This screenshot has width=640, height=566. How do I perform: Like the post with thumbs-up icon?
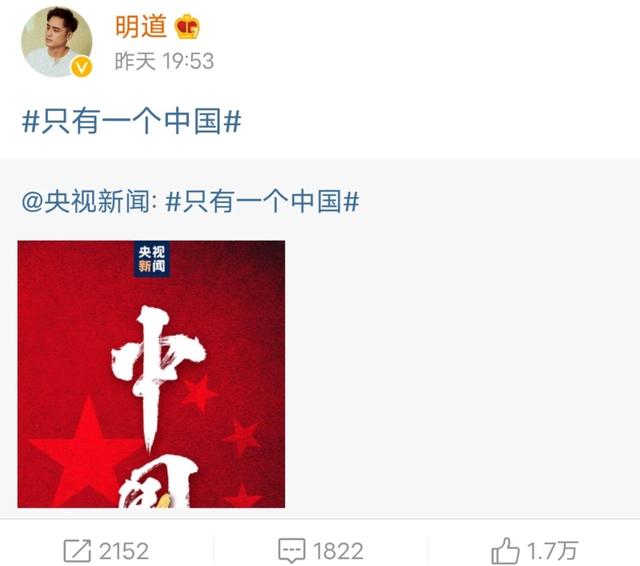point(505,550)
